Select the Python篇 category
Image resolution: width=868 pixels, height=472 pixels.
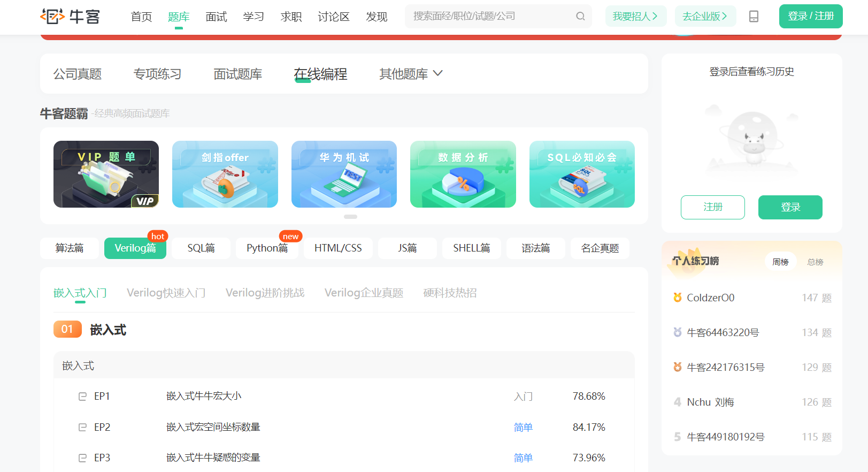click(267, 248)
